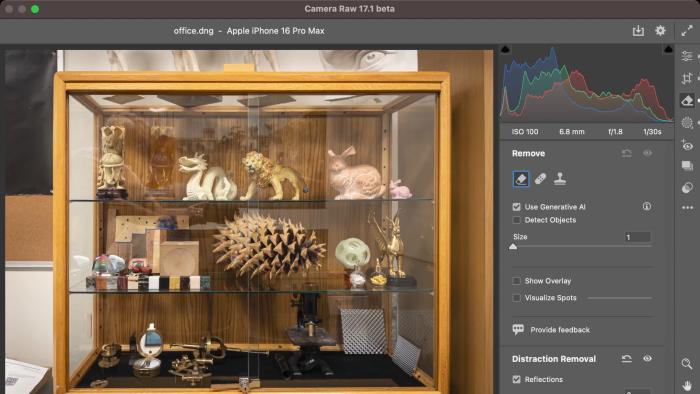
Task: Enable Visualize Spots checkbox
Action: [517, 298]
